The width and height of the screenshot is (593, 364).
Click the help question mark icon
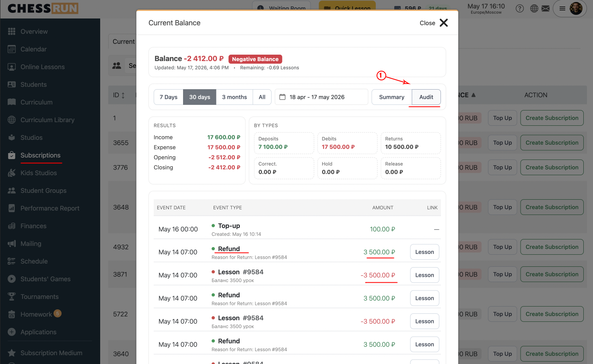pos(520,8)
